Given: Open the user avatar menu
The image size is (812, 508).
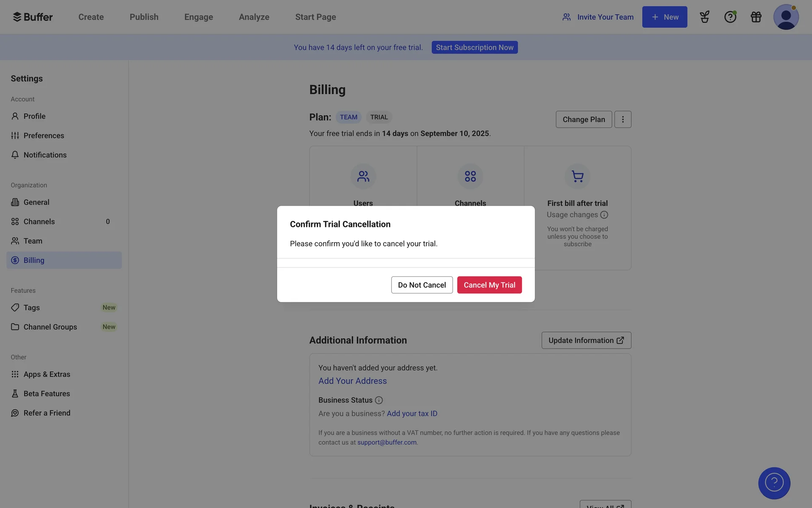Looking at the screenshot, I should 786,17.
